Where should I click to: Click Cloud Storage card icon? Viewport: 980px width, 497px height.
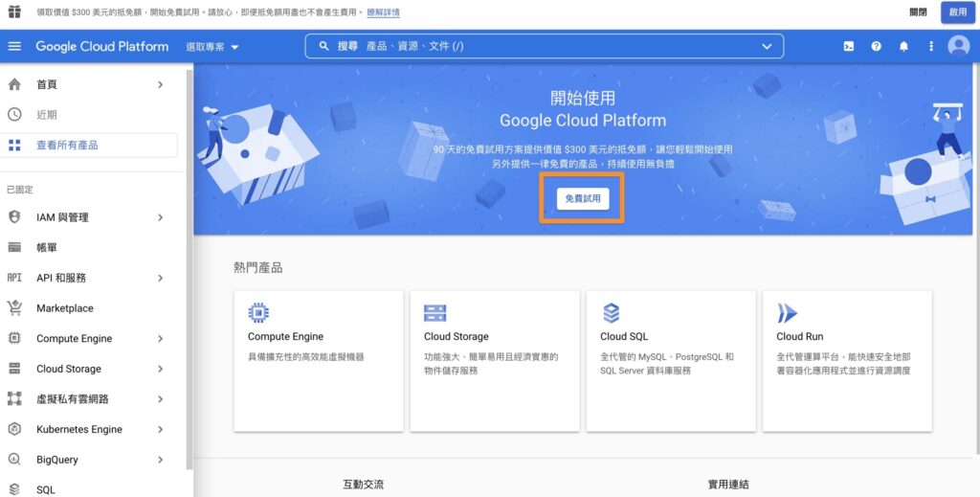point(435,312)
